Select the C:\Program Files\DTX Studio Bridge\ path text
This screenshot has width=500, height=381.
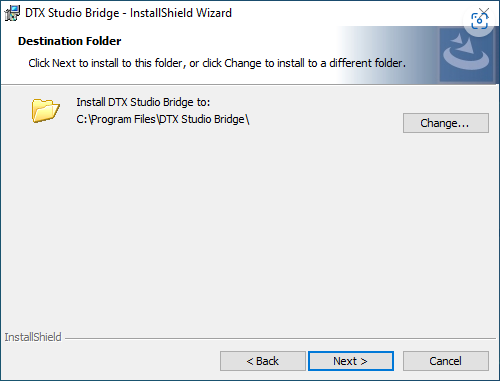click(x=163, y=119)
